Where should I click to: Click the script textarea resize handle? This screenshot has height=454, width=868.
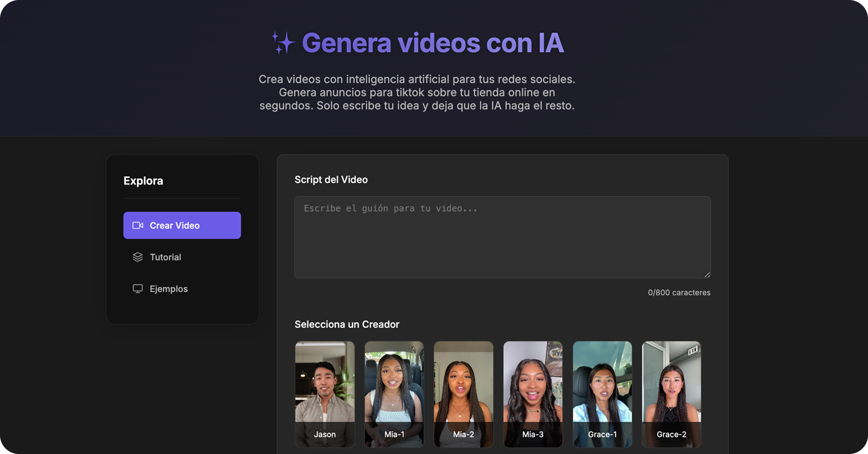pyautogui.click(x=707, y=275)
